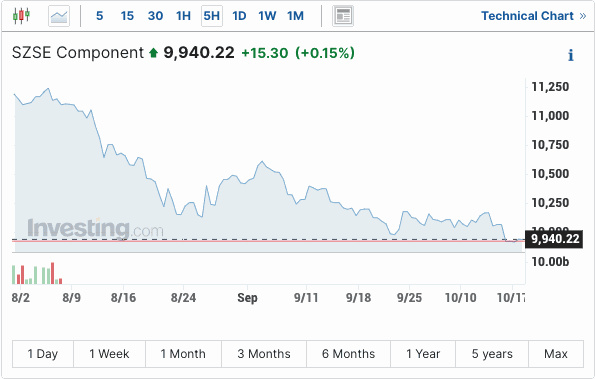Image resolution: width=595 pixels, height=379 pixels.
Task: Show the 5 years range
Action: [492, 354]
